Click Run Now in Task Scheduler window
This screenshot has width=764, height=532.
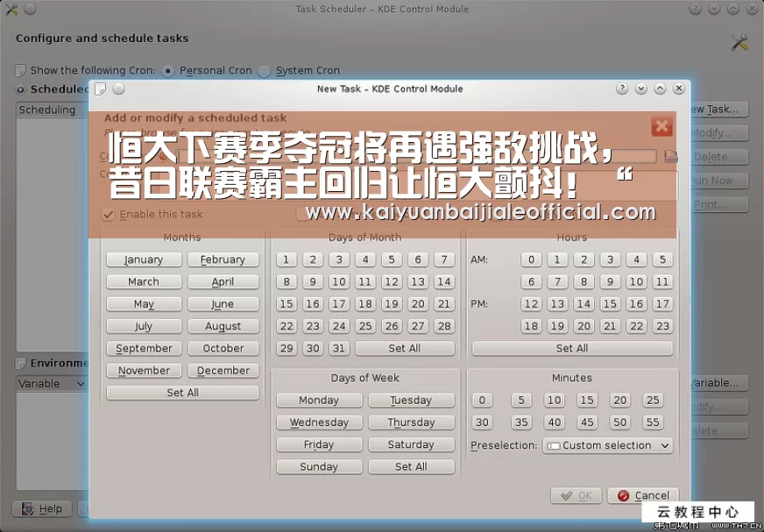click(x=719, y=181)
